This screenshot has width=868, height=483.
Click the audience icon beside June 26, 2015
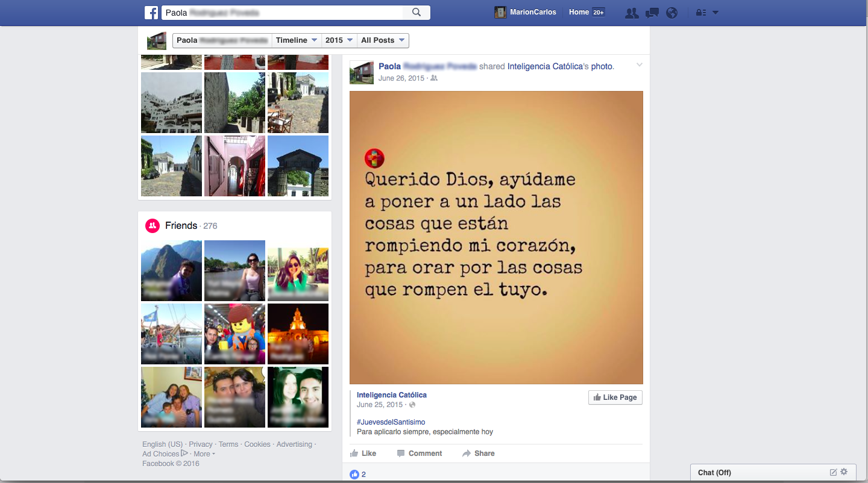coord(434,79)
